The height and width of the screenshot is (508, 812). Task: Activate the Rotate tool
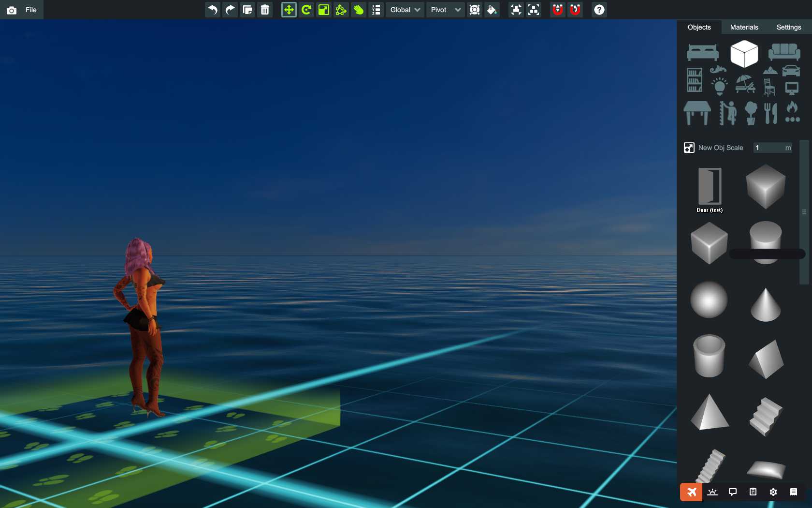point(306,10)
